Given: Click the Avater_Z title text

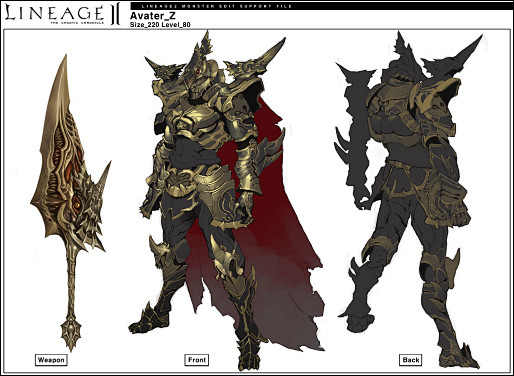Looking at the screenshot, I should (152, 16).
